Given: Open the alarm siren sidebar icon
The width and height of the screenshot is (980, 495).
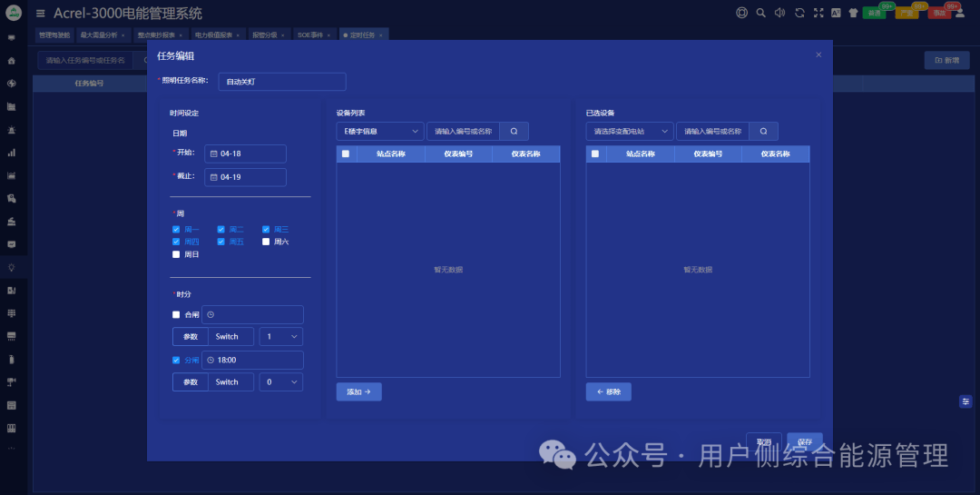Looking at the screenshot, I should (11, 130).
